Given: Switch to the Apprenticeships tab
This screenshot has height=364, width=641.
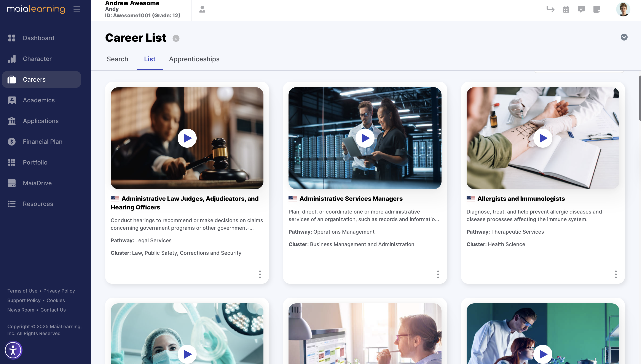Looking at the screenshot, I should (194, 59).
